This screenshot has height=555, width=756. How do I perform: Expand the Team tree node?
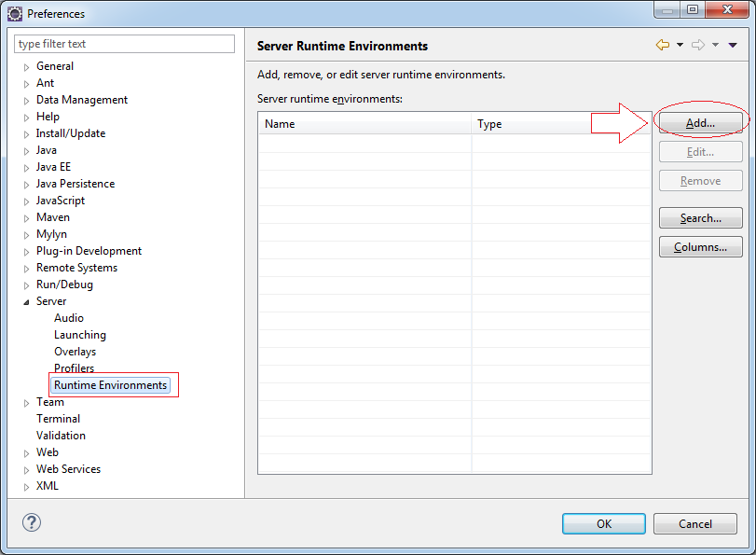click(x=26, y=403)
